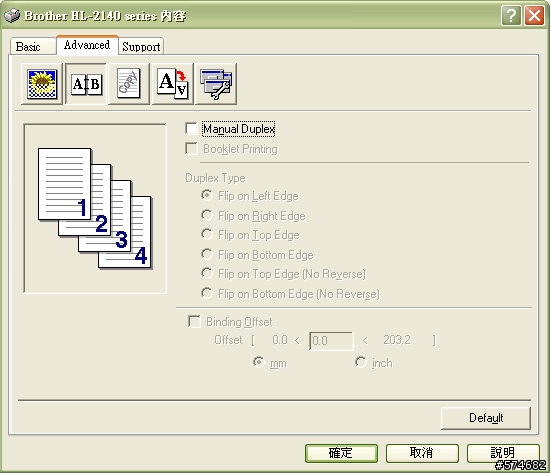Open the Print Quality sunflower icon
551x473 pixels.
click(x=42, y=84)
